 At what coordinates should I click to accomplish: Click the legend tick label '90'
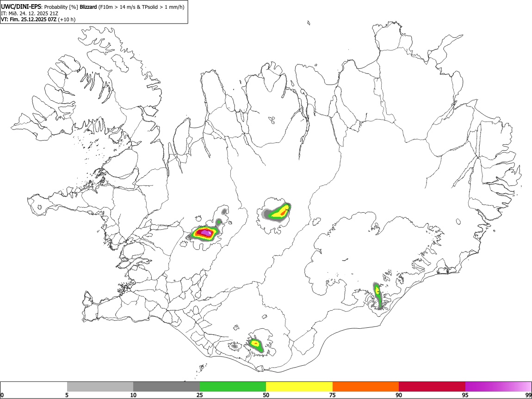(x=399, y=395)
